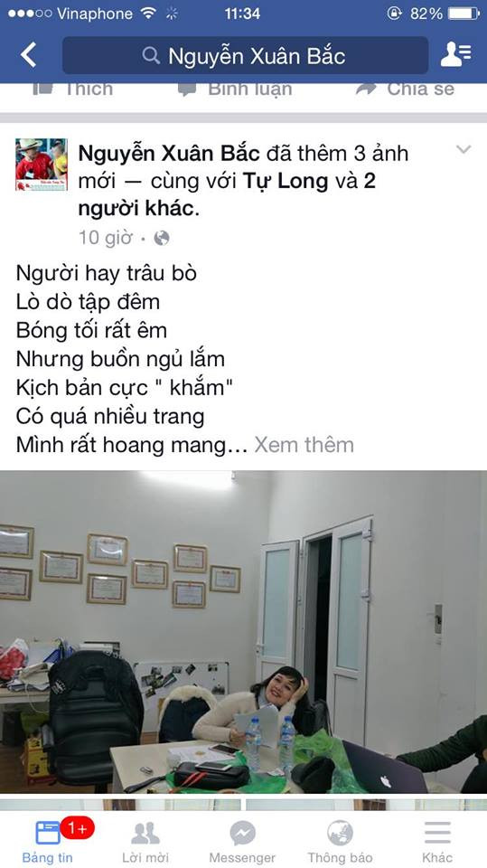Tap the search magnifier icon

151,55
